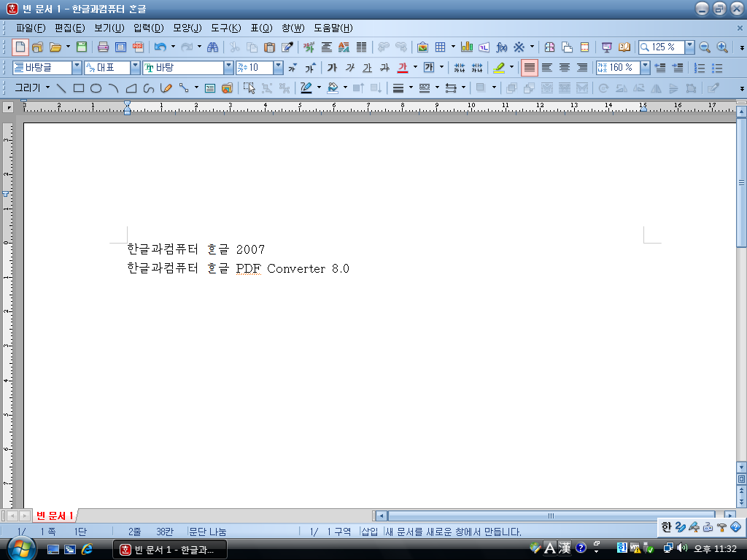Activate the object selection arrow tool
The image size is (747, 560).
pos(249,88)
